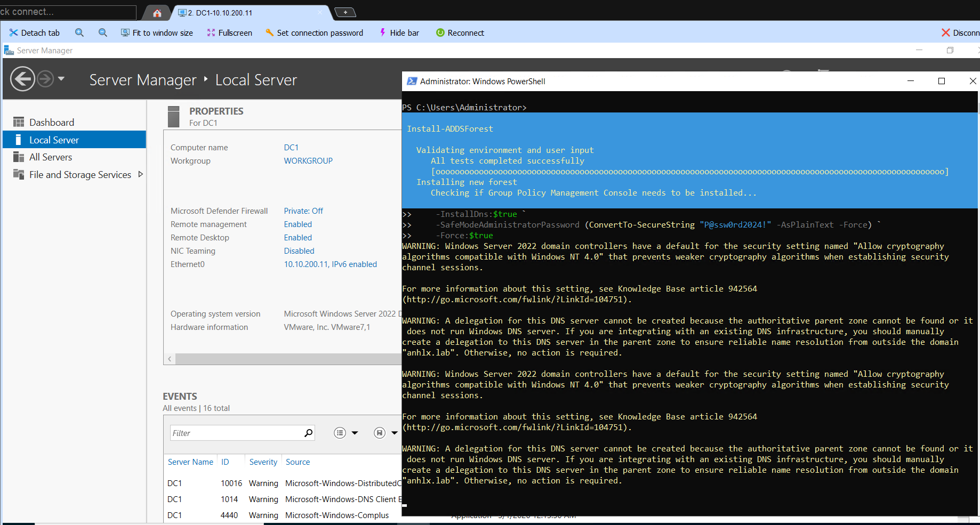Select Local Server in the sidebar
The height and width of the screenshot is (525, 980).
click(x=75, y=140)
